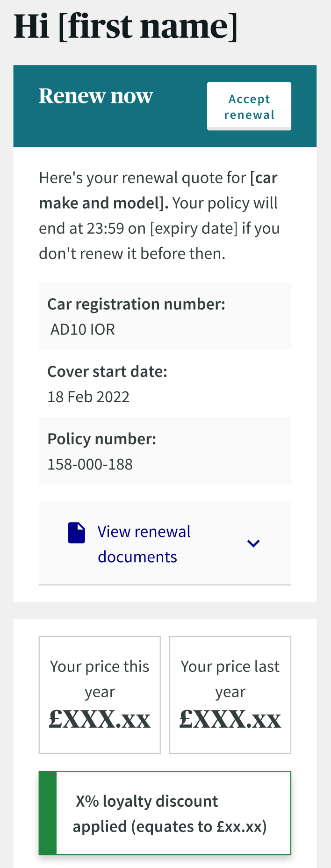Image resolution: width=331 pixels, height=868 pixels.
Task: Click the loyalty discount applied banner
Action: pos(169,813)
